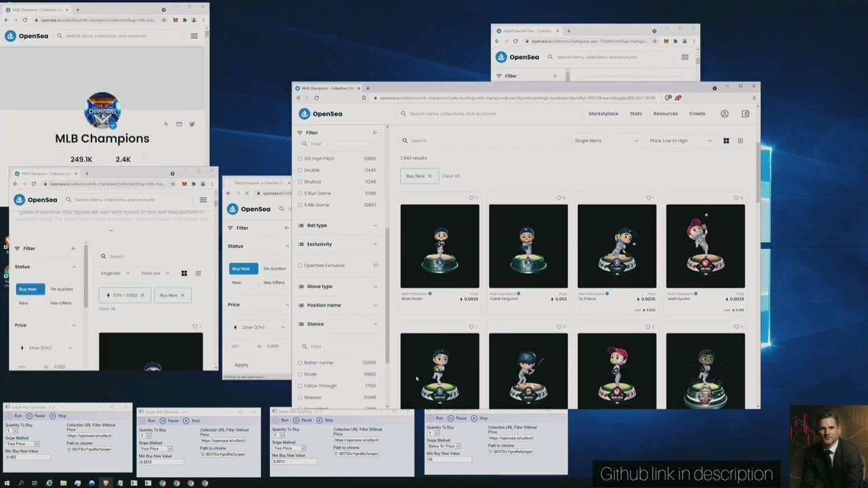Open Single Items dropdown in front window
This screenshot has height=488, width=868.
point(606,141)
